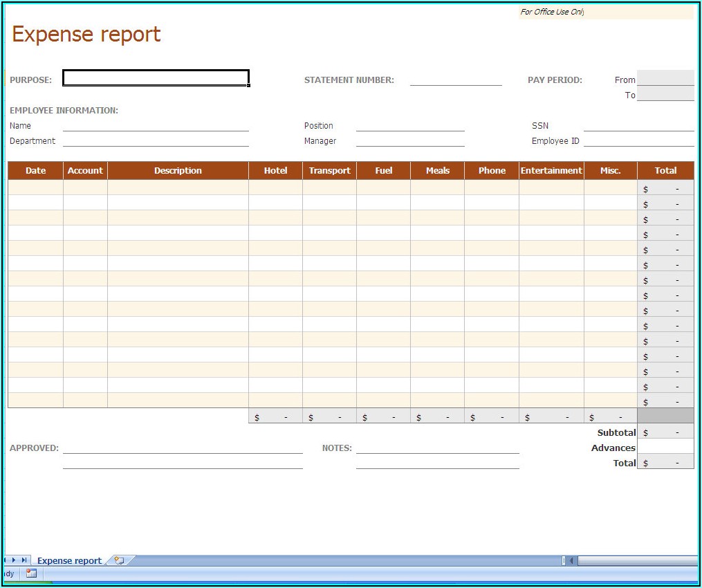The image size is (702, 588).
Task: Click the macro record icon in status bar
Action: click(x=31, y=573)
